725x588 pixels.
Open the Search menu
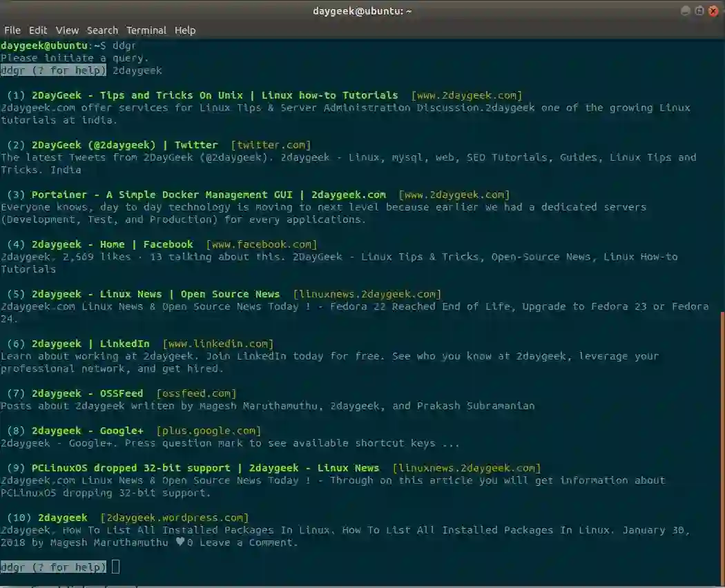(x=102, y=30)
